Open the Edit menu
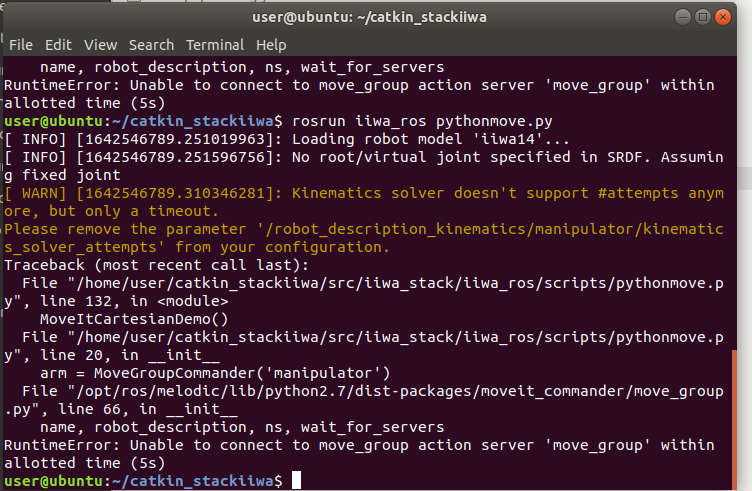752x491 pixels. (x=59, y=45)
